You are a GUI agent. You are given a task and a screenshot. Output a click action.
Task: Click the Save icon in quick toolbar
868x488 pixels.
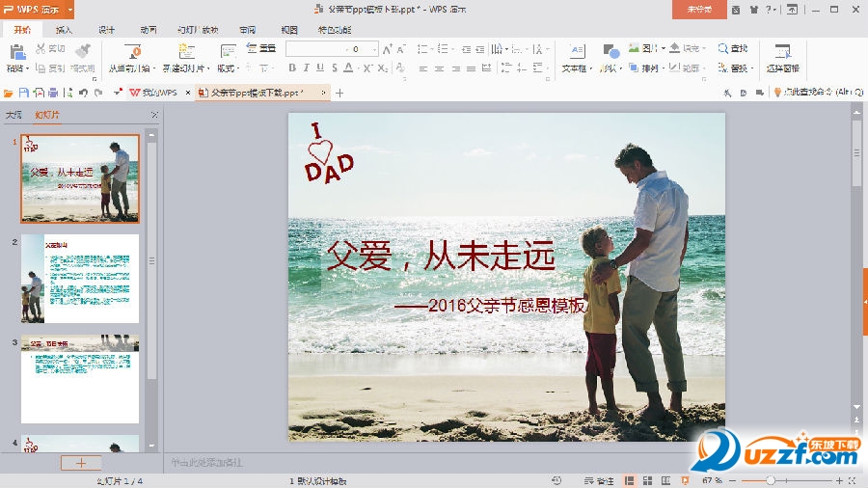pos(23,93)
